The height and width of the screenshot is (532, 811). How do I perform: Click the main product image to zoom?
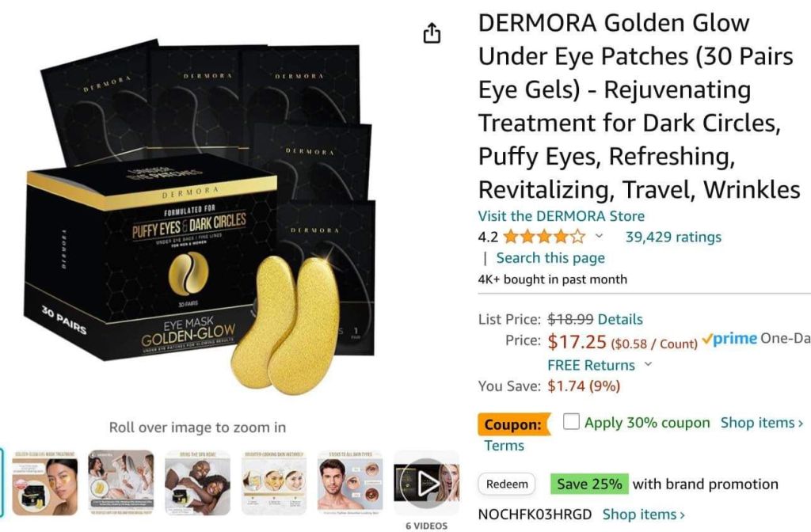click(199, 217)
